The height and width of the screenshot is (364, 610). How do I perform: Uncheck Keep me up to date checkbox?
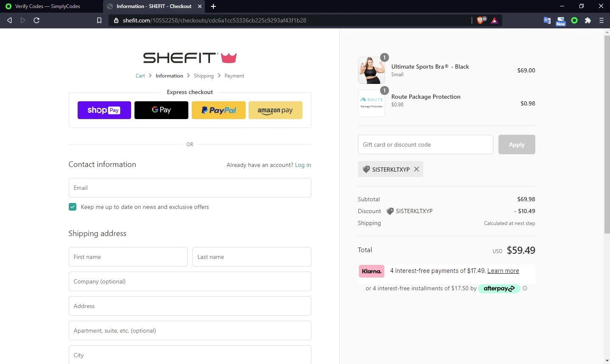73,207
